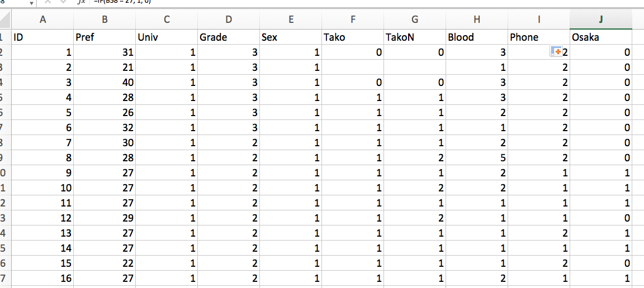Image resolution: width=644 pixels, height=288 pixels.
Task: Select the empty Tako cell for ID 2
Action: coord(352,68)
